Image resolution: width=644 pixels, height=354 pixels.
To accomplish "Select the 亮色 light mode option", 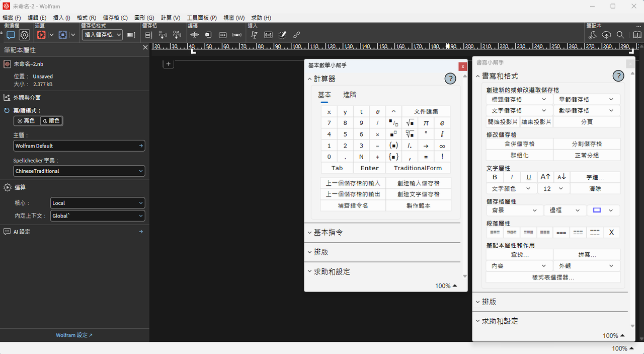I will coord(27,121).
